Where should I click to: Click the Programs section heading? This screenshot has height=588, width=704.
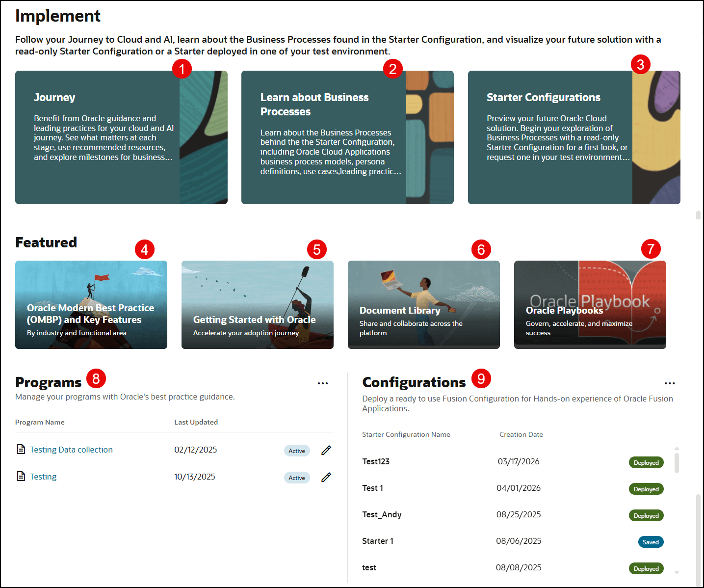(49, 382)
